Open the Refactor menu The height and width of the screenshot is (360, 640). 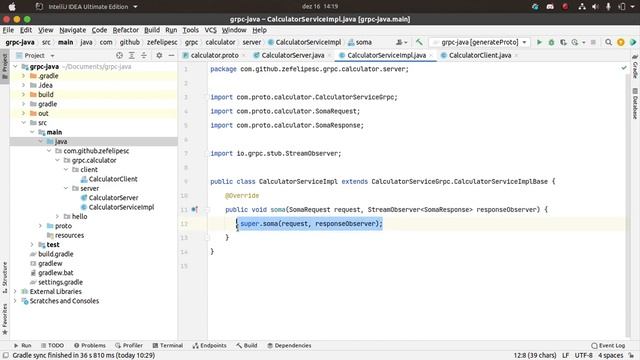126,30
